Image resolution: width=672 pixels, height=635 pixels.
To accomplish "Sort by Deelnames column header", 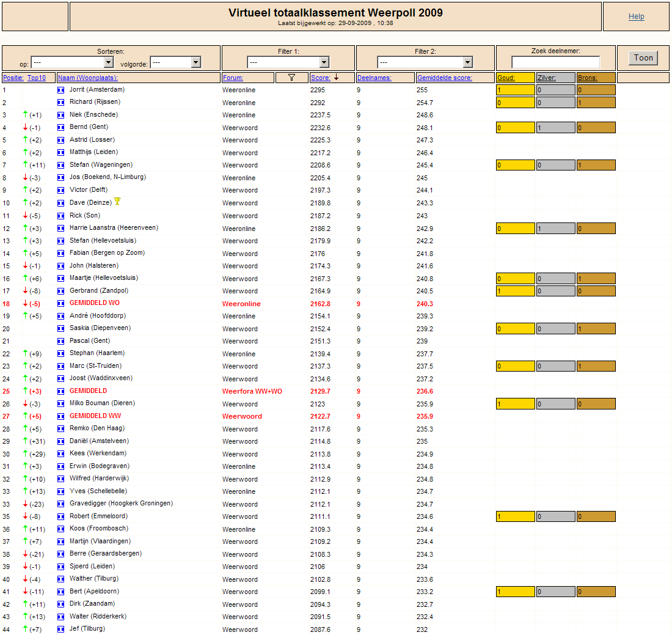I will tap(374, 78).
